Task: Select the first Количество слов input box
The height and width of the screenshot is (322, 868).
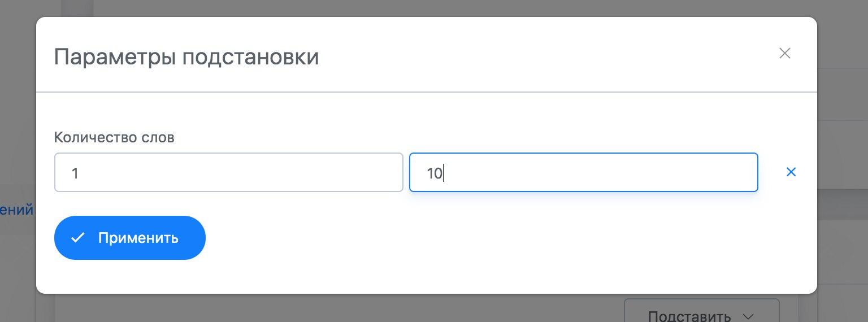Action: coord(228,172)
